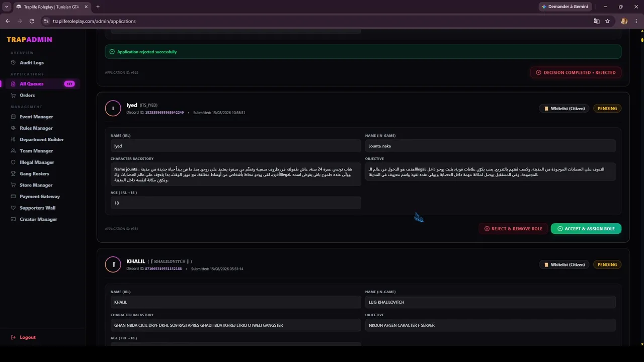The height and width of the screenshot is (362, 644).
Task: Open the Gang Rosters icon
Action: (14, 174)
